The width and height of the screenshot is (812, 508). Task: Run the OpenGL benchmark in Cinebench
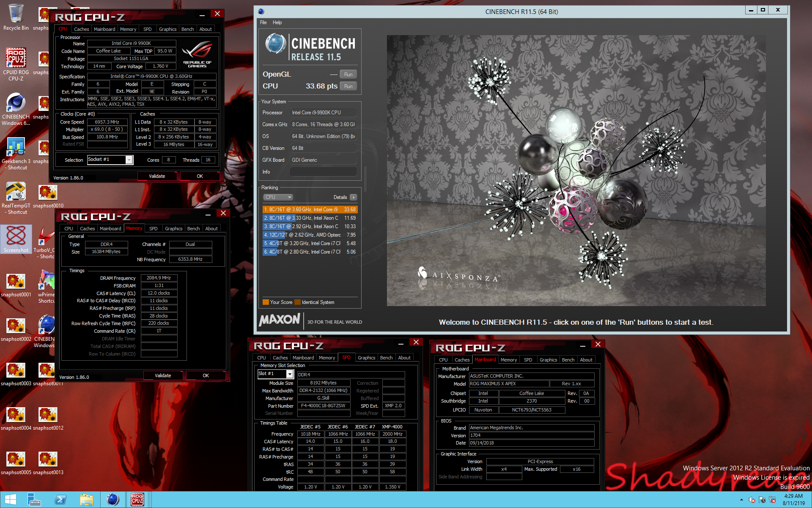pos(348,74)
